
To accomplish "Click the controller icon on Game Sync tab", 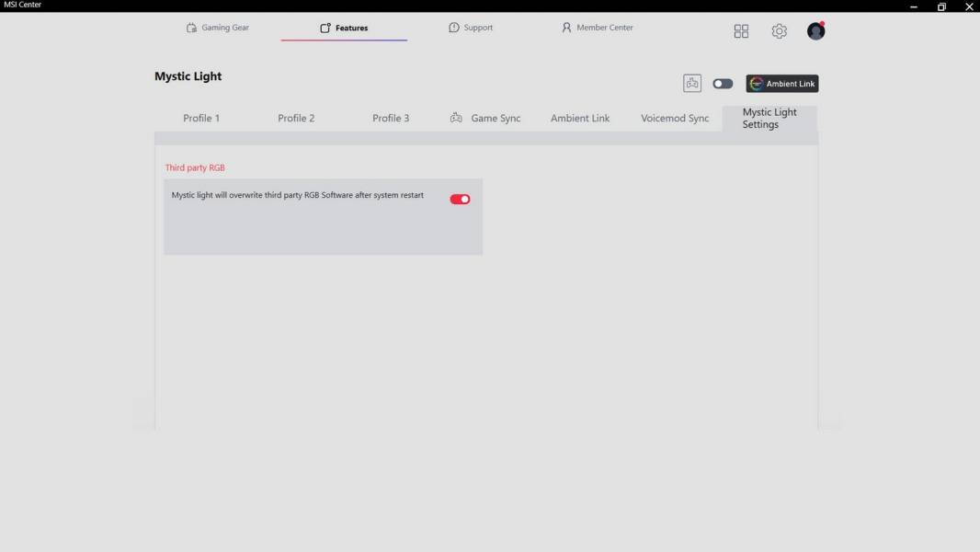I will [x=456, y=118].
